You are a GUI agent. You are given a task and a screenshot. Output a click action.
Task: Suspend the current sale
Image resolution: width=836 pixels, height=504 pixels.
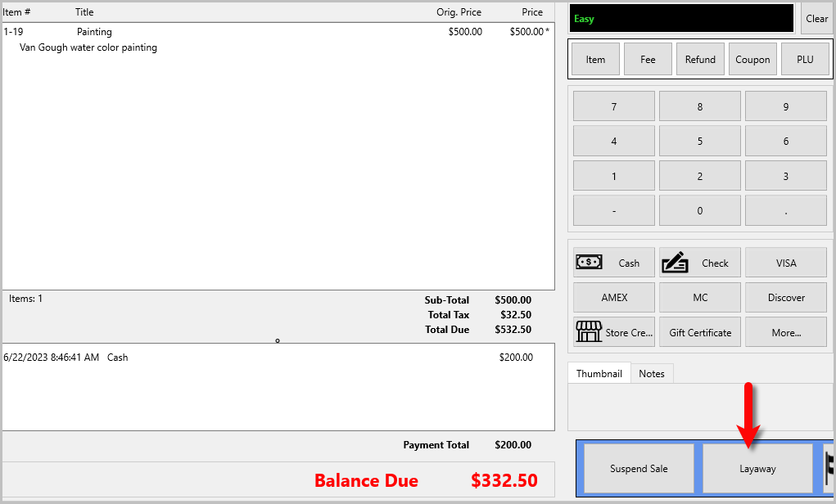(639, 468)
